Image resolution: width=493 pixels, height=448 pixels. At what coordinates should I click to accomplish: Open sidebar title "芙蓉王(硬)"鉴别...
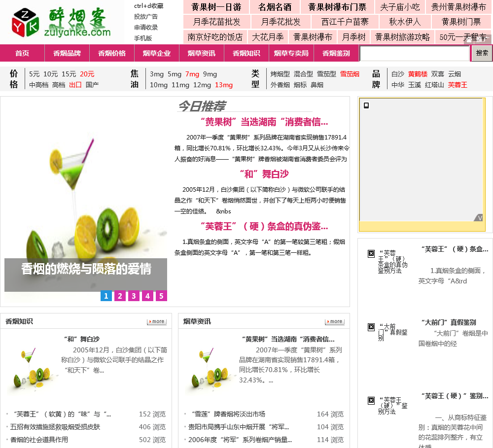(x=455, y=396)
